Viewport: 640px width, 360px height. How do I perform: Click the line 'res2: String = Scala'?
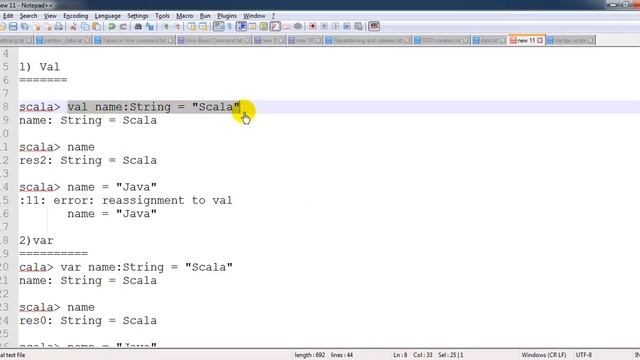click(88, 160)
